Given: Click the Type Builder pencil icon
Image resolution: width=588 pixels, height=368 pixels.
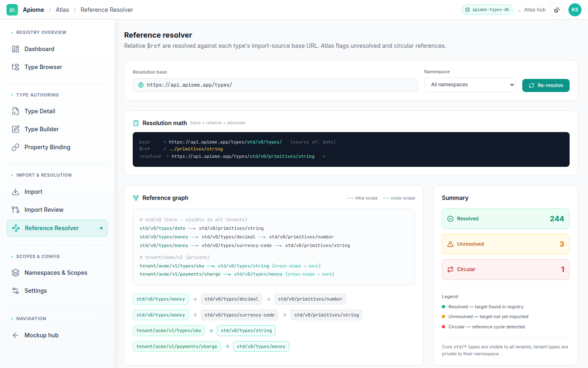Looking at the screenshot, I should point(16,129).
